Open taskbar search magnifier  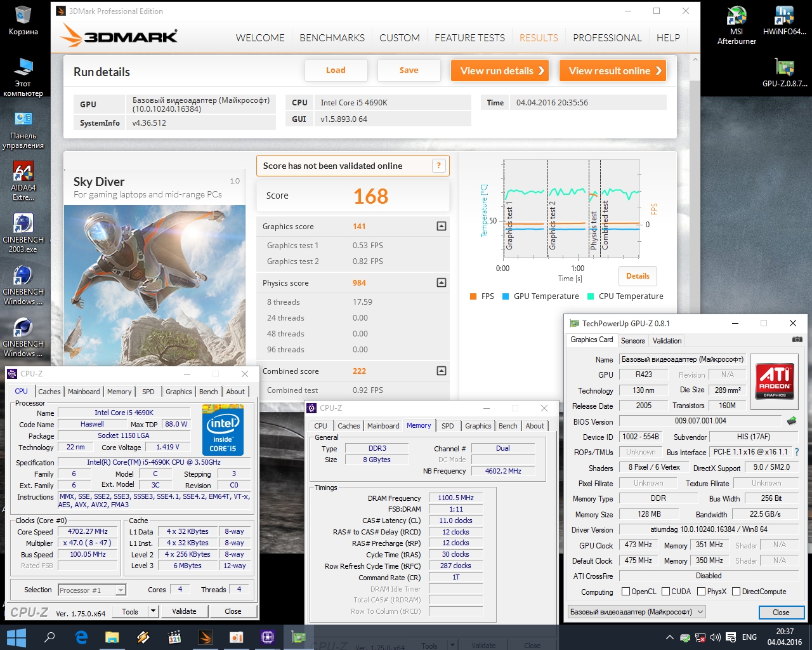(x=49, y=637)
